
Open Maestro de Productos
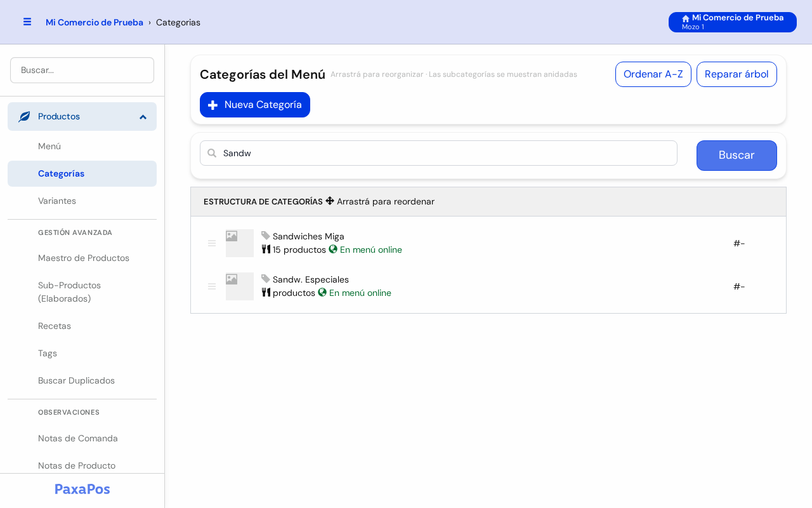click(x=82, y=258)
